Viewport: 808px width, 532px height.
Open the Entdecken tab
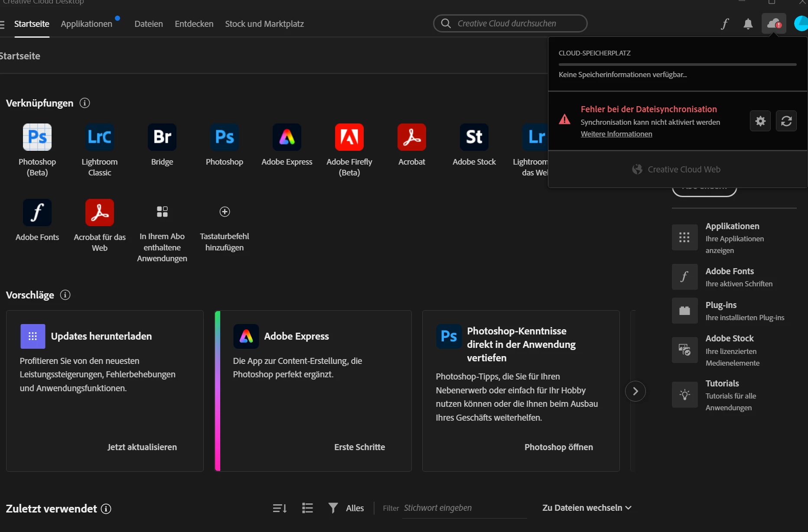[x=194, y=24]
